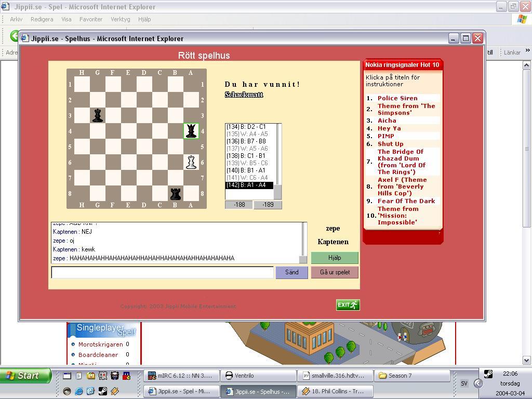This screenshot has height=399, width=532.
Task: Click the Gå ur spelet button
Action: 335,272
